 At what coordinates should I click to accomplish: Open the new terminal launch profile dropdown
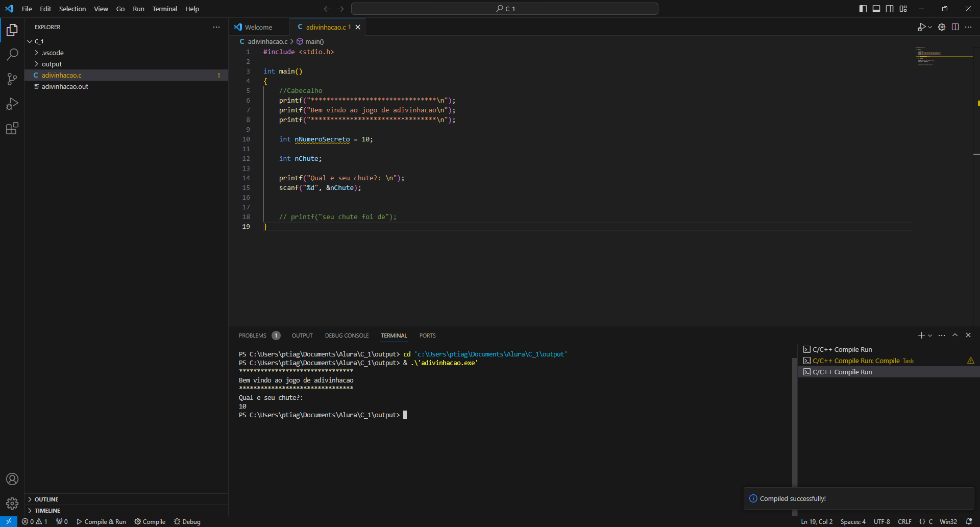[x=930, y=336]
